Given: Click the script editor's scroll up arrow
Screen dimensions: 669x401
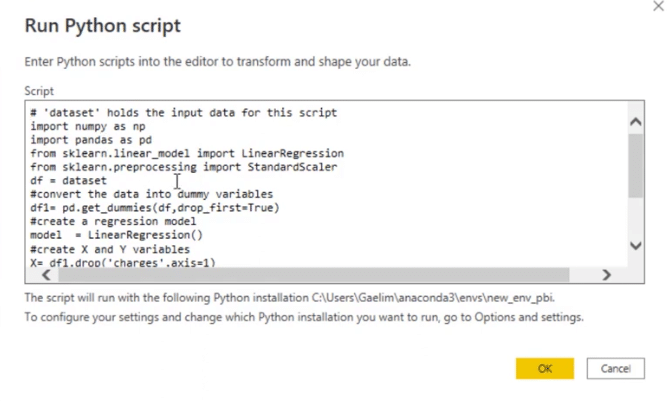Looking at the screenshot, I should click(636, 122).
